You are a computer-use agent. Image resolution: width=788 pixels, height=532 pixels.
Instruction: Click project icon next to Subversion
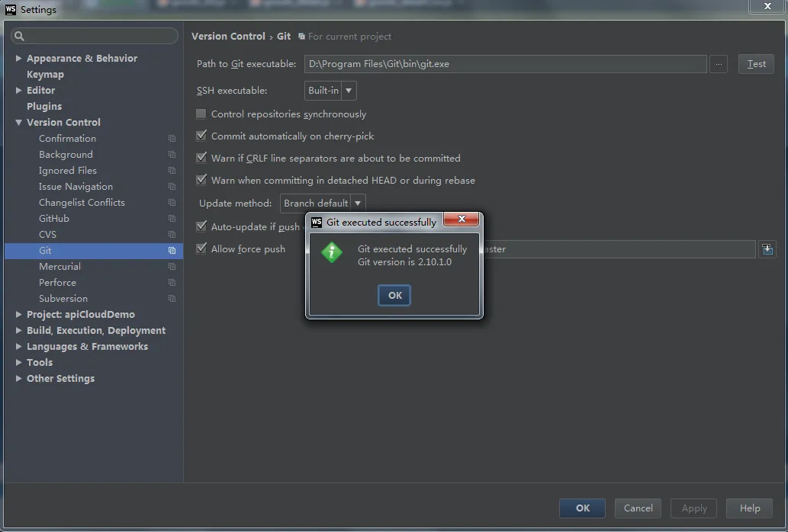pyautogui.click(x=172, y=299)
